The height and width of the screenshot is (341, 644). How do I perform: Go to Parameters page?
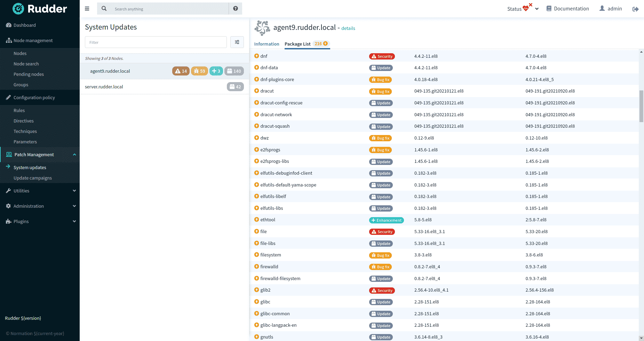(25, 142)
